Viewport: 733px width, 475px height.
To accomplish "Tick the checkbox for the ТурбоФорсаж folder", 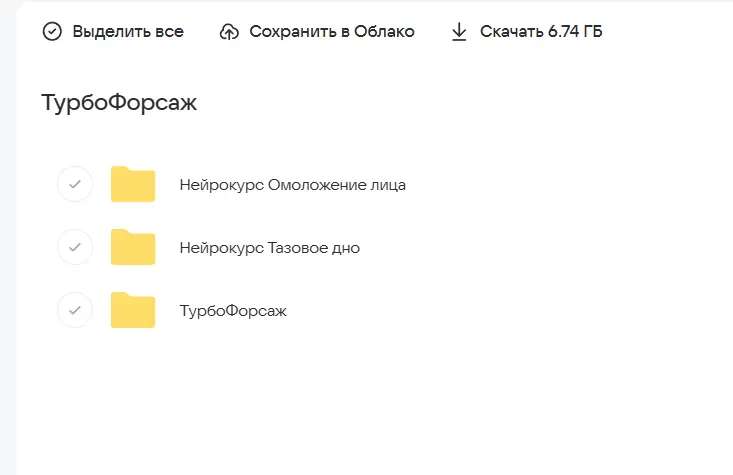I will click(75, 310).
